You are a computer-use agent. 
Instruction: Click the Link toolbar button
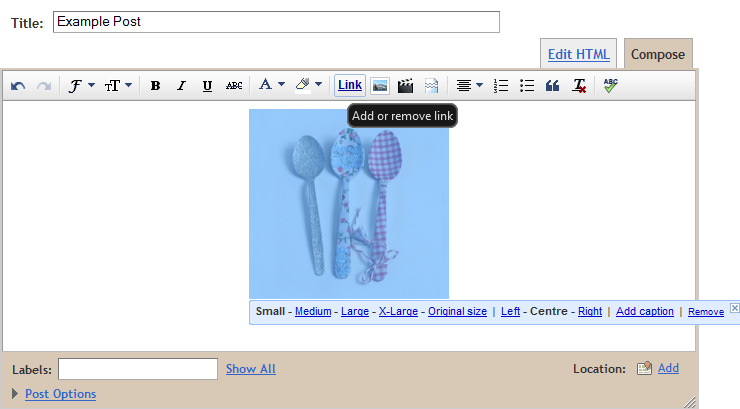(350, 85)
